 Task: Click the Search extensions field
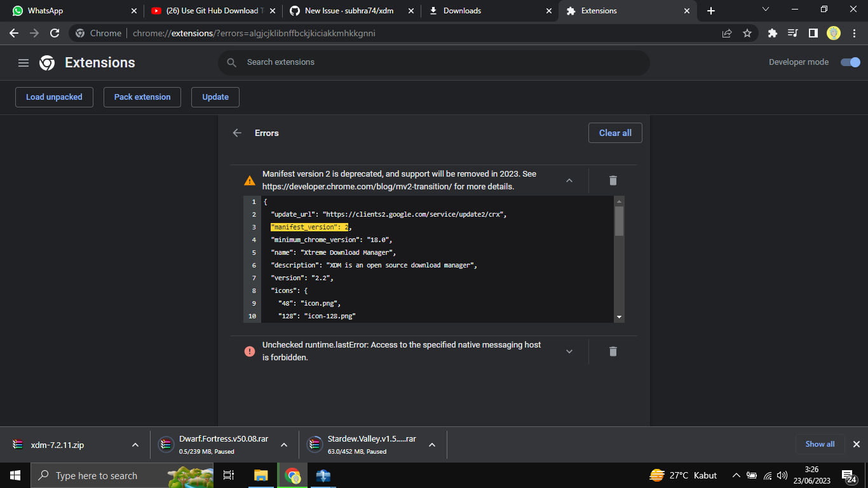point(434,62)
